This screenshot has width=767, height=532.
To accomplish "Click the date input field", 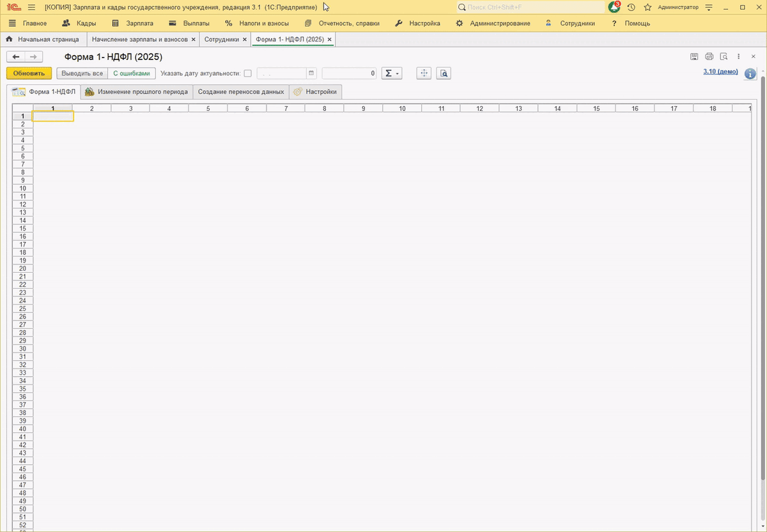I will 281,73.
